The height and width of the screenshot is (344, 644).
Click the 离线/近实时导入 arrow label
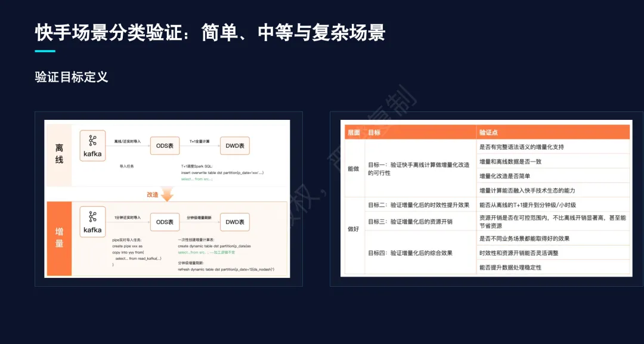click(x=128, y=142)
